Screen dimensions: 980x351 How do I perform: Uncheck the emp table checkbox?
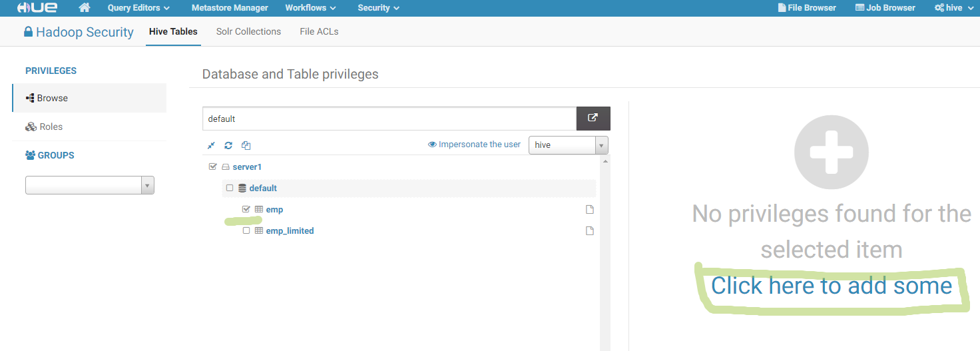(x=246, y=209)
